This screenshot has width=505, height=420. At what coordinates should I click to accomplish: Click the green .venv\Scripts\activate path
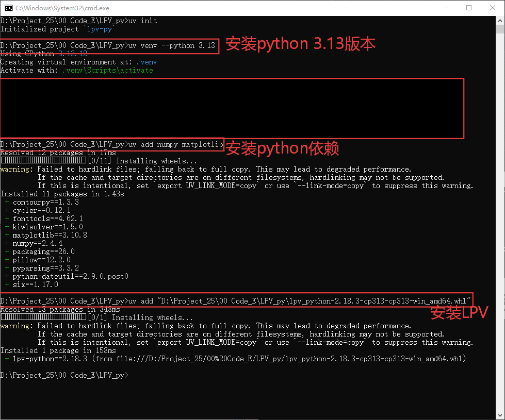[107, 70]
